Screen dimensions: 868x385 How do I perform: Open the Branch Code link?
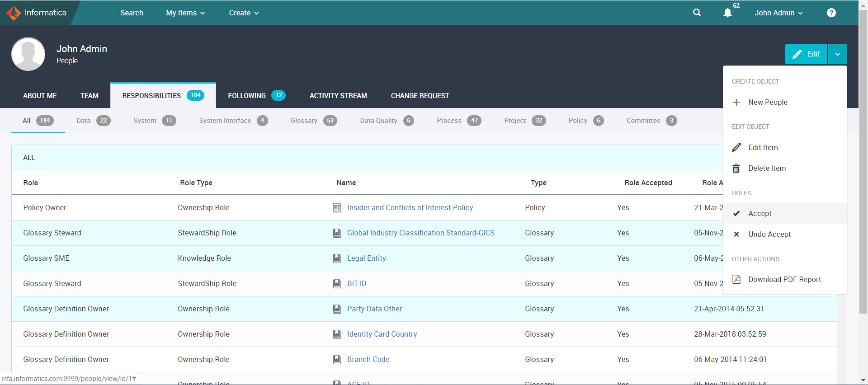click(368, 360)
